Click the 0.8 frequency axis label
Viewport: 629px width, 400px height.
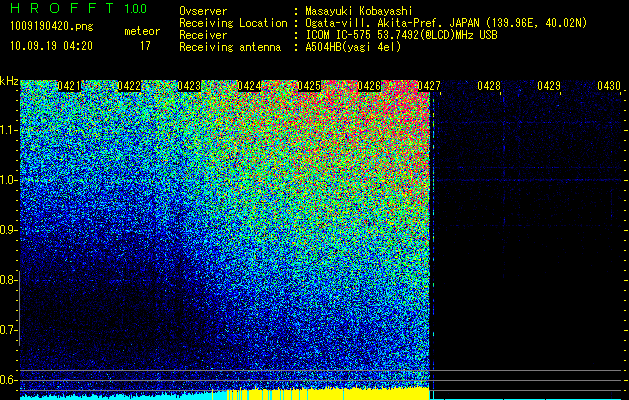pos(8,280)
